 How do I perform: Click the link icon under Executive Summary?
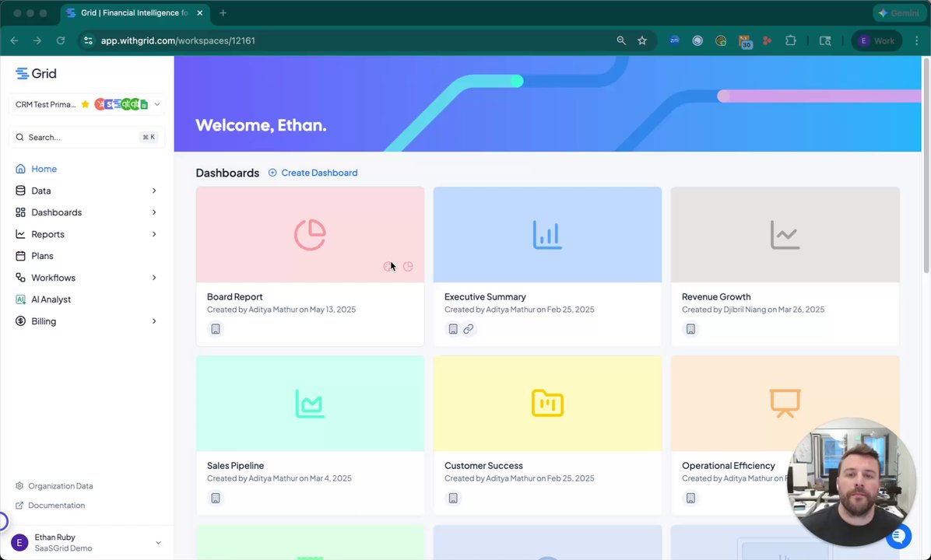(469, 329)
